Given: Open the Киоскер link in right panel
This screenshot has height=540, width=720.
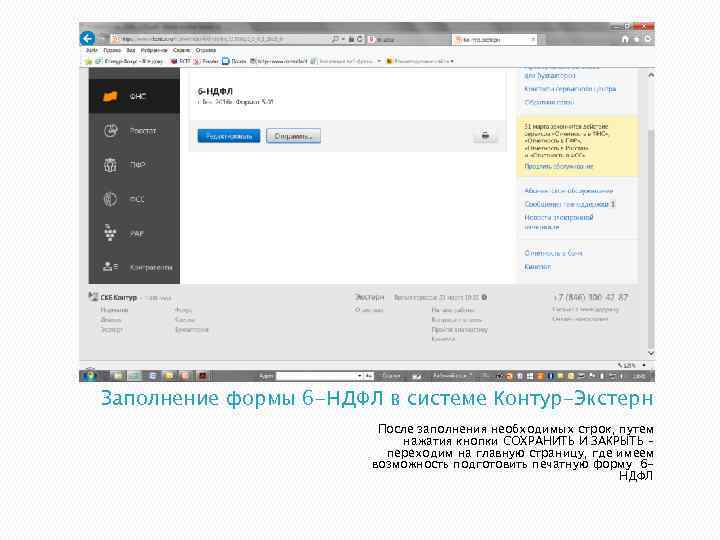Looking at the screenshot, I should [x=537, y=267].
